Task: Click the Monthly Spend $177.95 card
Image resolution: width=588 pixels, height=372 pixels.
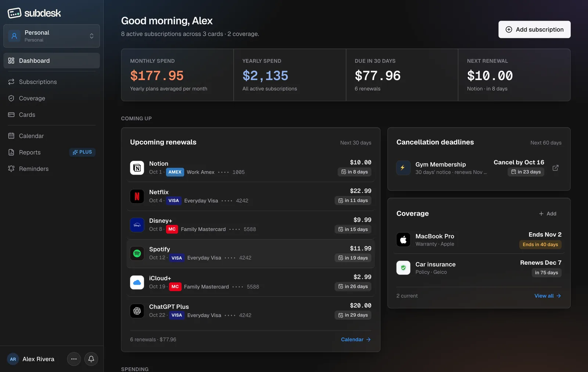Action: [x=178, y=75]
